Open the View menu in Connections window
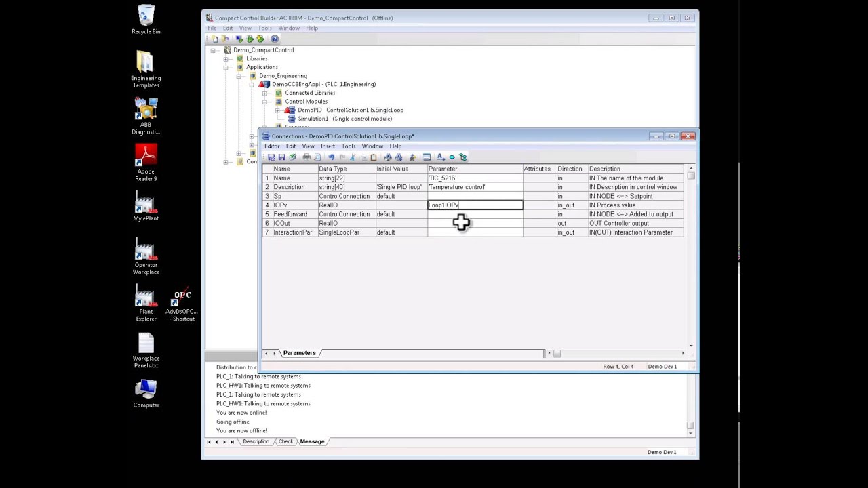 [308, 146]
